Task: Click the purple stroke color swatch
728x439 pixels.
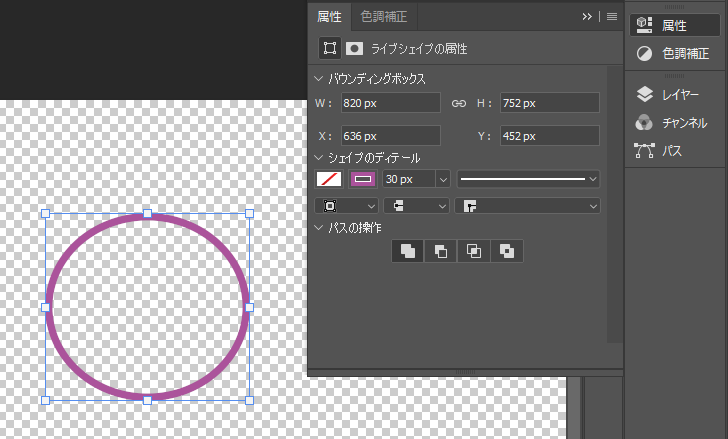Action: click(x=362, y=179)
